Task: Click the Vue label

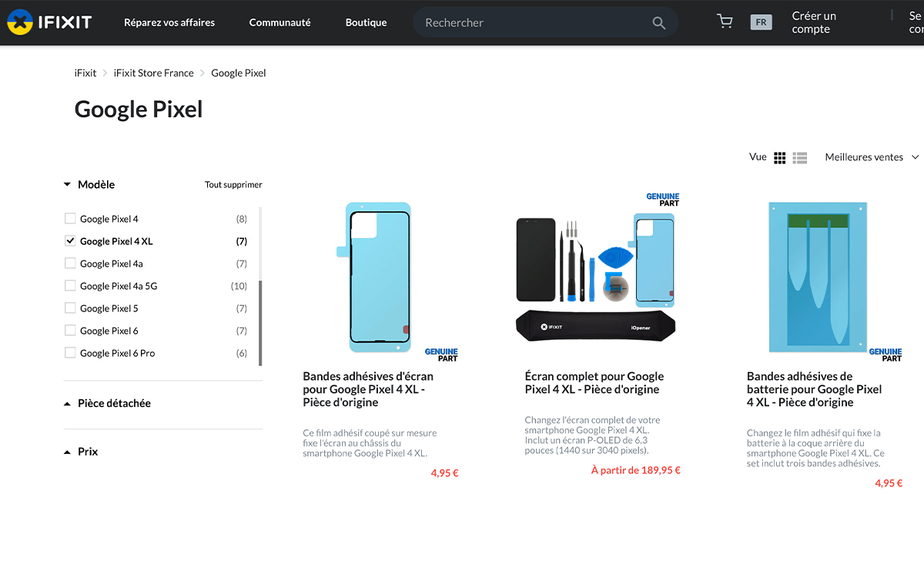Action: 758,156
